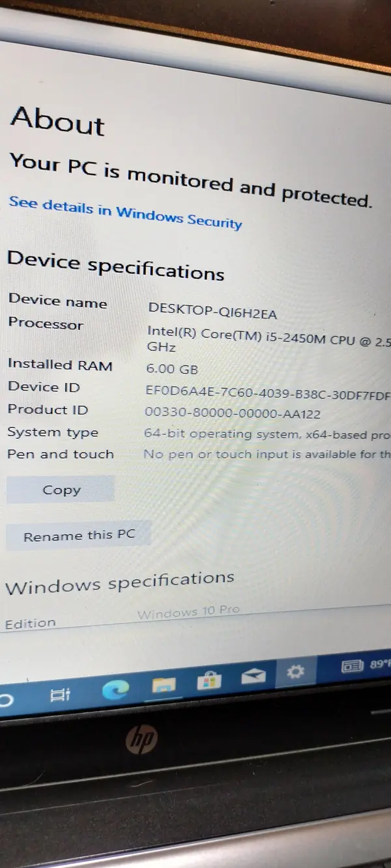Click the Cortana circle icon
The height and width of the screenshot is (868, 391).
coord(6,700)
